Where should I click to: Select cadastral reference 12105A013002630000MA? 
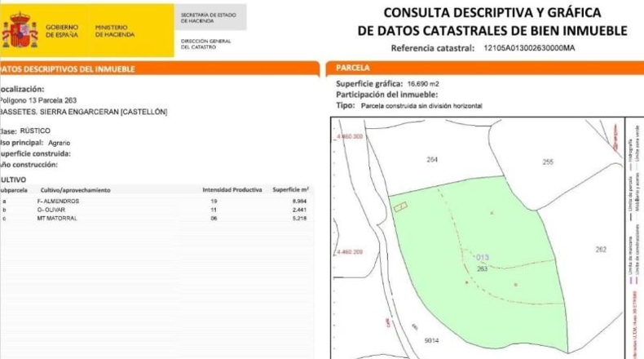(529, 48)
